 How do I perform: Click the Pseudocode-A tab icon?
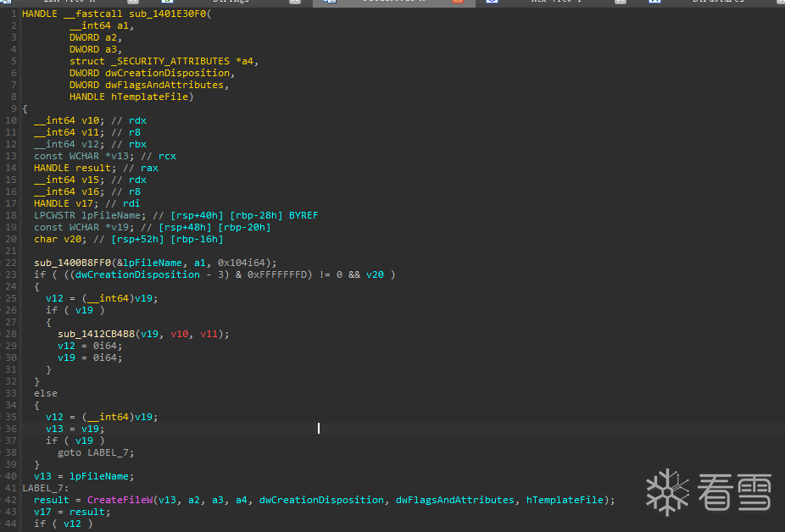pyautogui.click(x=330, y=2)
